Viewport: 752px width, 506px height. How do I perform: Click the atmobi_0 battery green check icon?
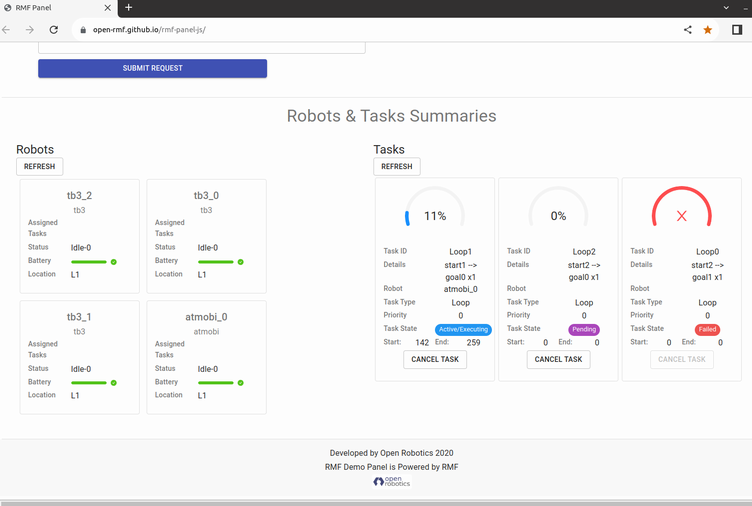pyautogui.click(x=241, y=383)
